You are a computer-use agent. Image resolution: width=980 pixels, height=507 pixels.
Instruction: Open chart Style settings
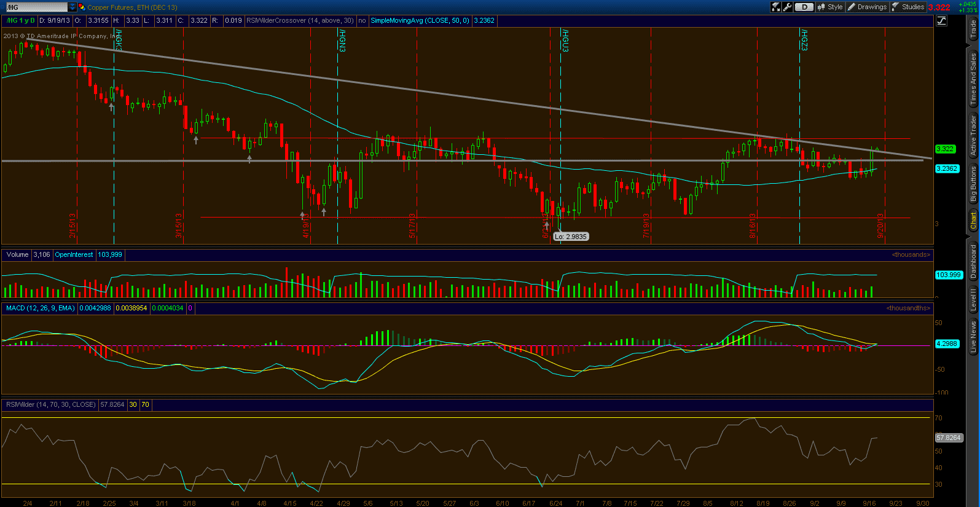[x=829, y=7]
